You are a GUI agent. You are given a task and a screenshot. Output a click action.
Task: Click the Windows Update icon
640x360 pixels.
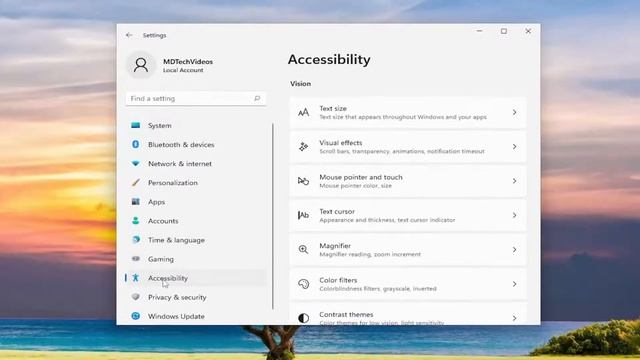click(x=136, y=316)
